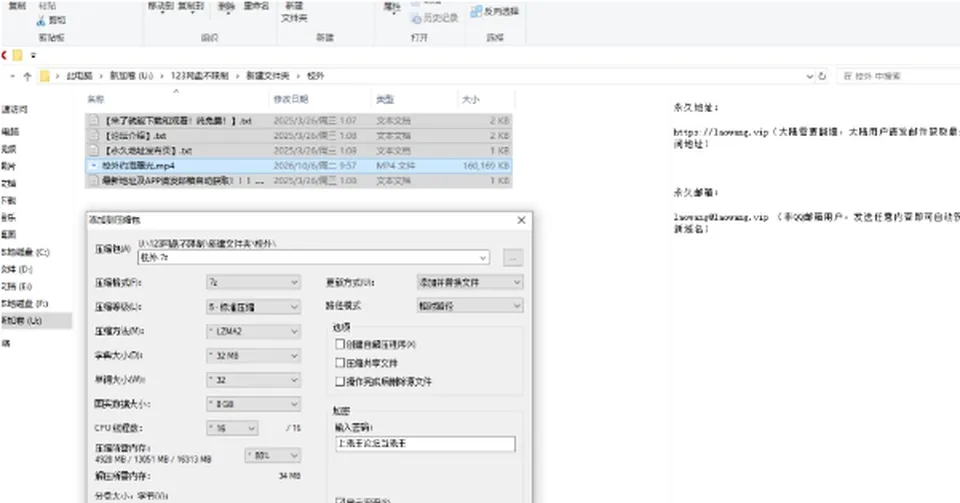Expand the address bar history dropdown
960x503 pixels.
[809, 76]
